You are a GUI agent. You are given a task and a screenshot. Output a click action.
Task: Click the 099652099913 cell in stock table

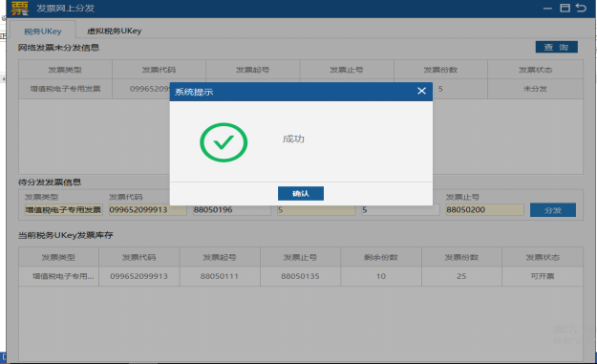click(139, 276)
